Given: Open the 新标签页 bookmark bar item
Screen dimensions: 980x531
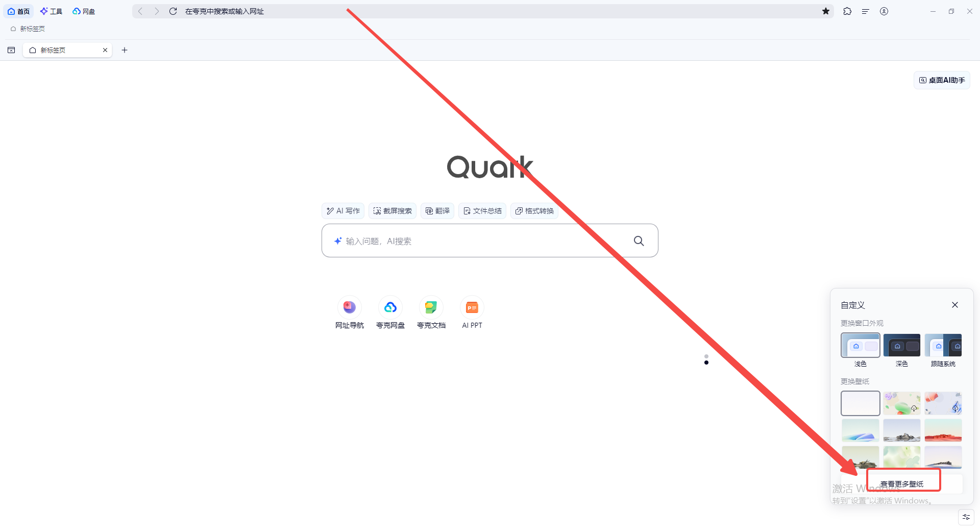Looking at the screenshot, I should point(28,29).
